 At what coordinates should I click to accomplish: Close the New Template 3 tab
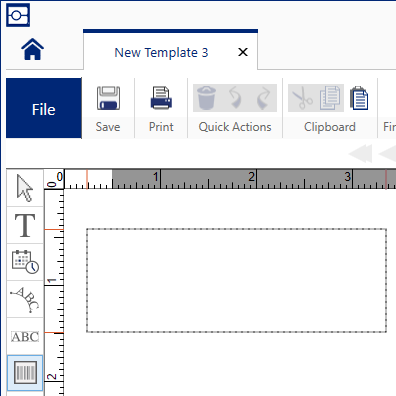(243, 52)
